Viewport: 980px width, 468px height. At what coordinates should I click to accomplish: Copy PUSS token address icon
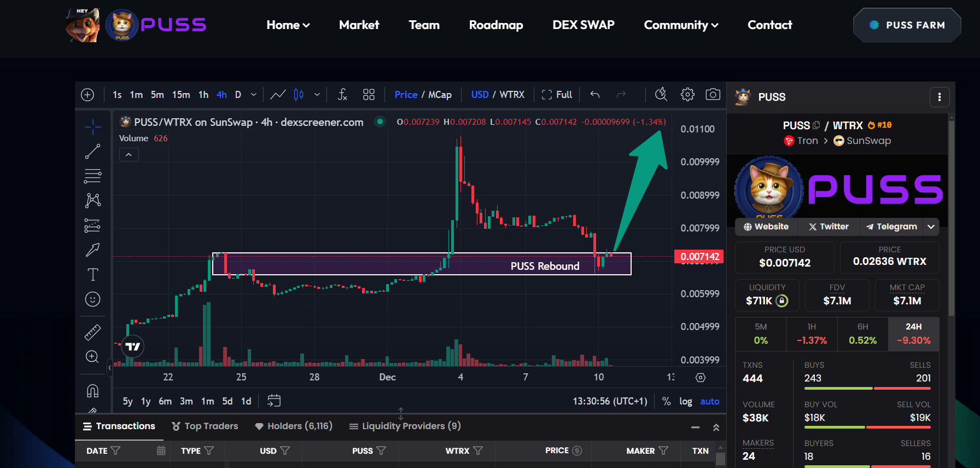pos(816,125)
